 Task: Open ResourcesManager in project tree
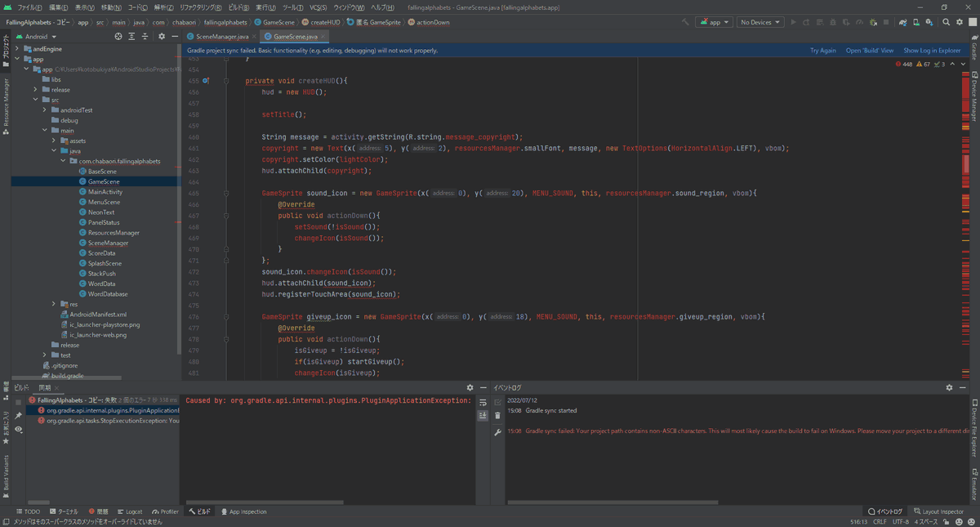(114, 233)
